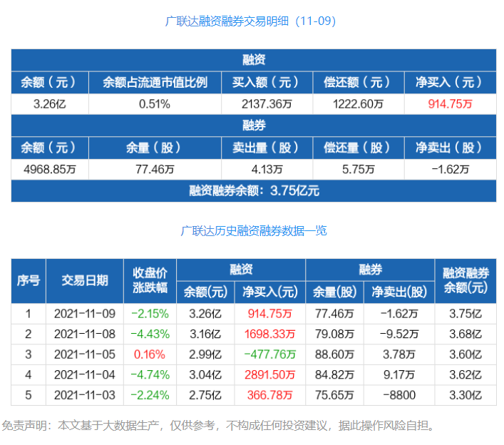This screenshot has height=445, width=504.
Task: Select the 1222.60万 repayment cell
Action: (359, 104)
